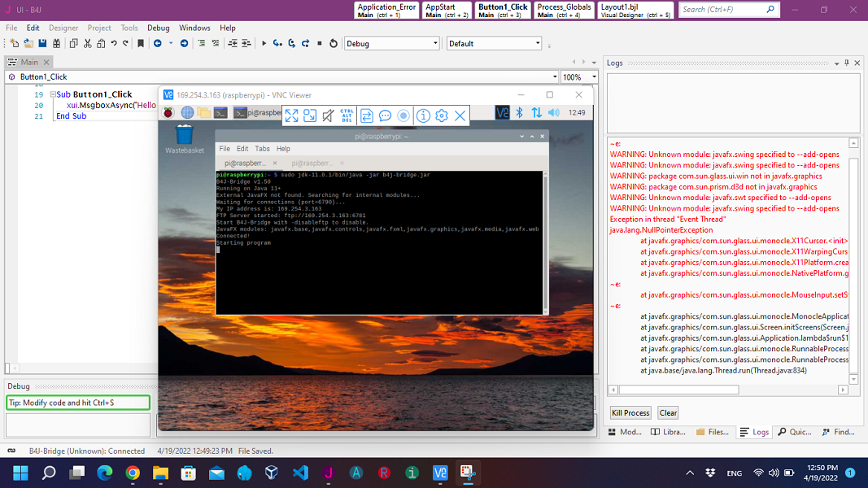Open the Debug build configuration dropdown

pyautogui.click(x=391, y=43)
